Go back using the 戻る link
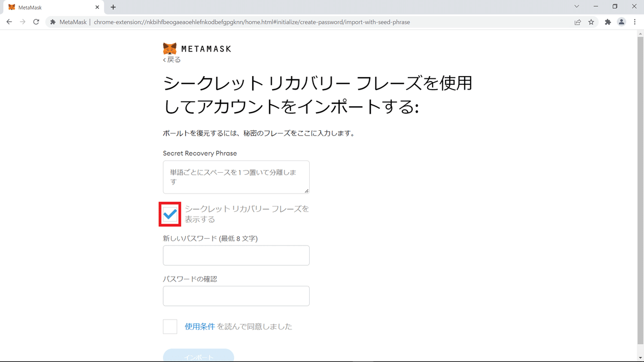 [172, 60]
